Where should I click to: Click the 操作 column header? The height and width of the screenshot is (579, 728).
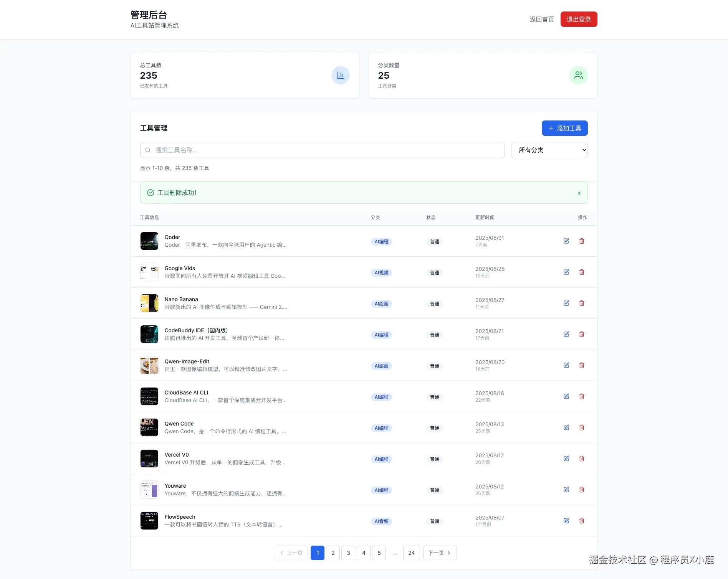click(x=582, y=218)
